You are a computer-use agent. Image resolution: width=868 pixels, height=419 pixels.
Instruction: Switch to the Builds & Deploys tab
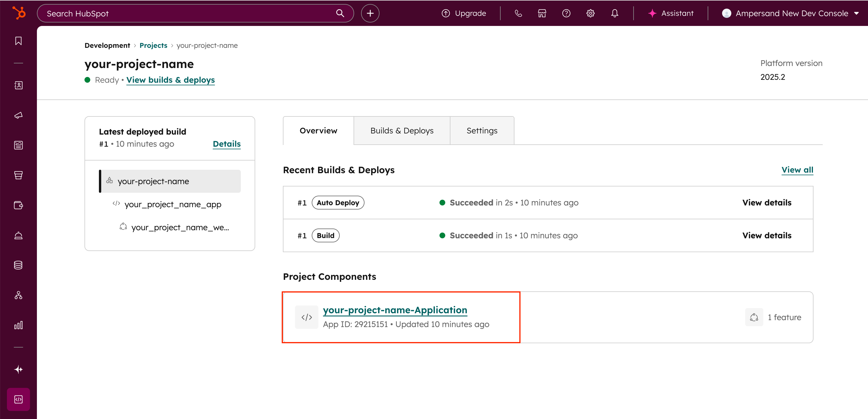click(402, 131)
